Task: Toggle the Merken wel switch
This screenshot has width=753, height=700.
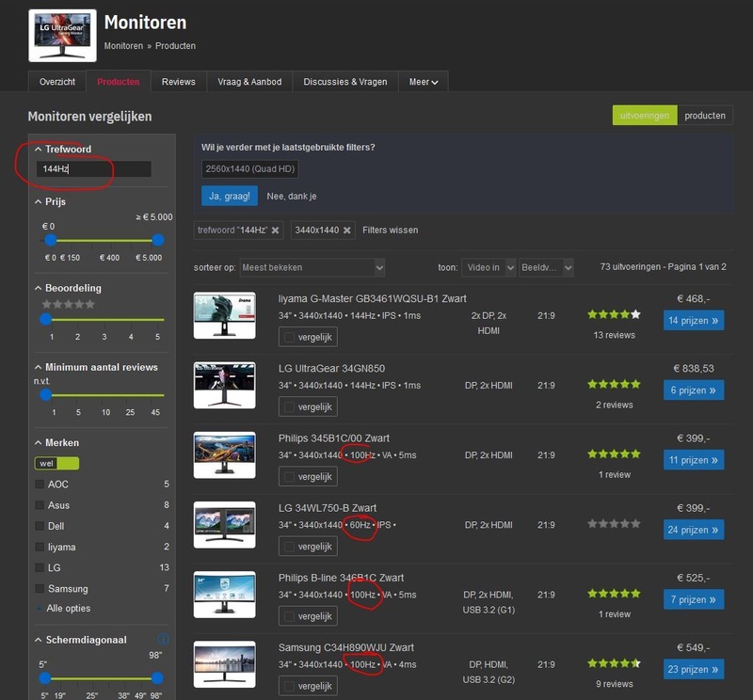Action: 56,463
